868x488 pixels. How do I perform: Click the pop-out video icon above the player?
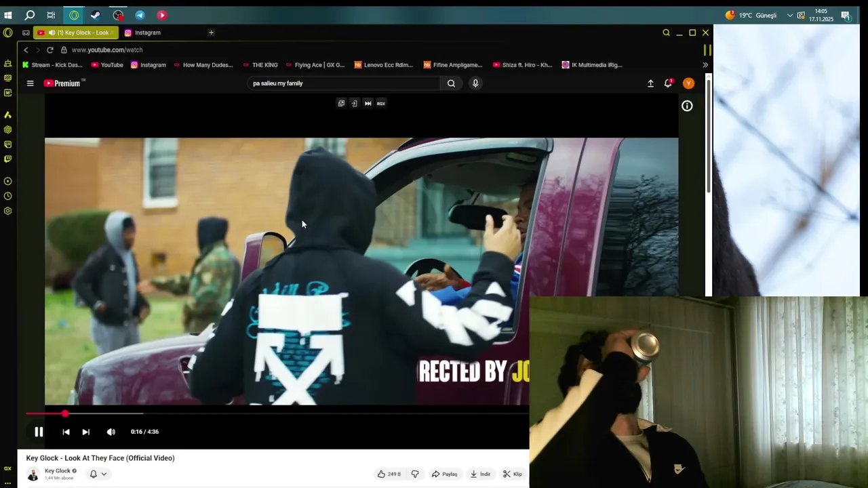click(341, 103)
